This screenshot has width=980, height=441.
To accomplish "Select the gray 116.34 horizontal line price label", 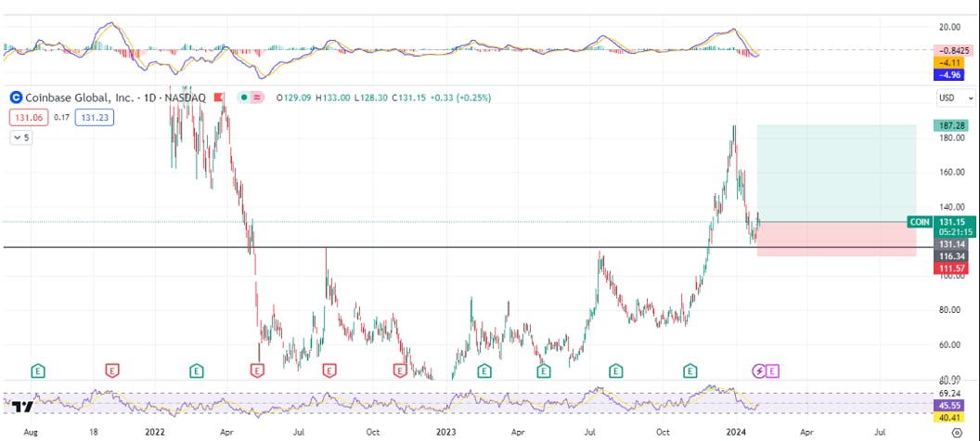I will [x=952, y=256].
